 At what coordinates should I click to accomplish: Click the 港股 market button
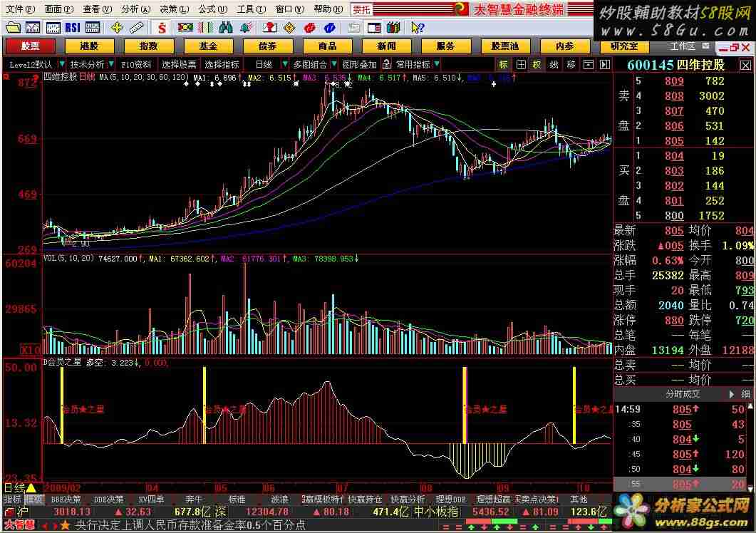click(x=89, y=46)
